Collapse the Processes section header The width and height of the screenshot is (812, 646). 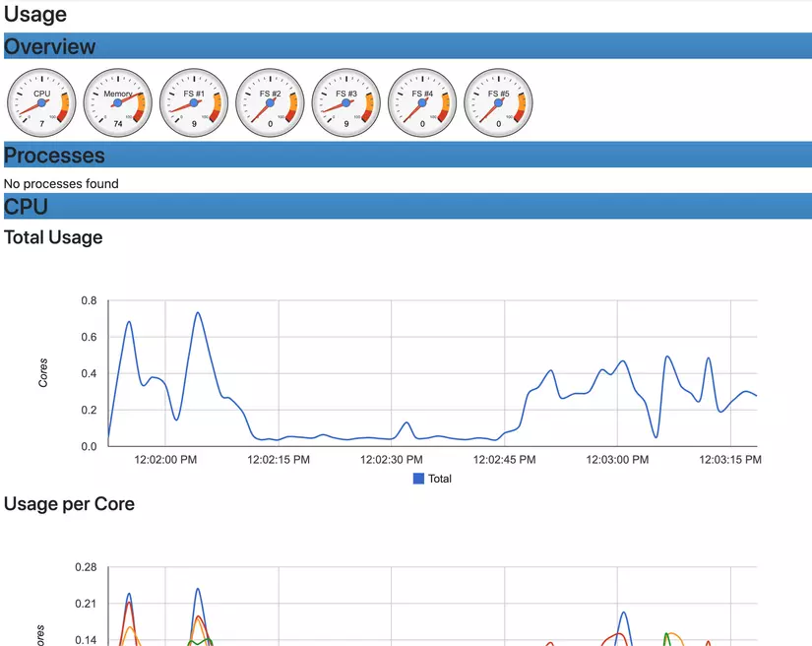click(x=55, y=155)
